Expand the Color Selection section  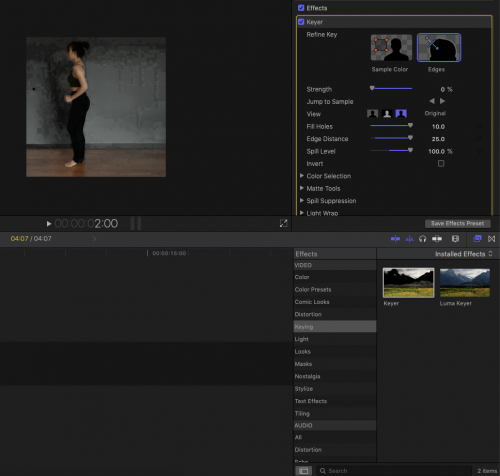click(x=302, y=176)
